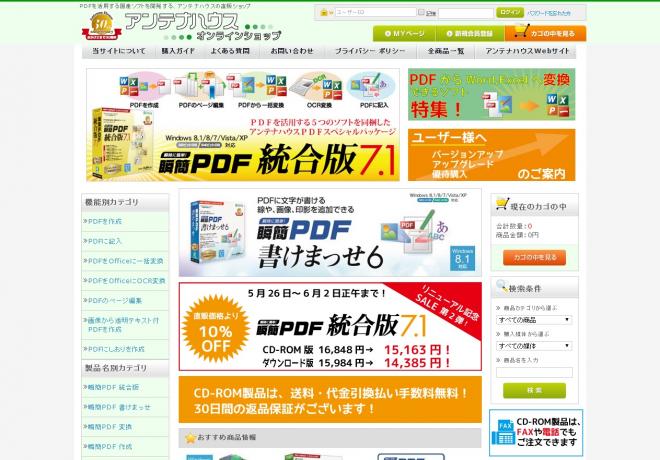Click the カゴの中を見る button in the cart panel
The image size is (660, 460).
534,257
